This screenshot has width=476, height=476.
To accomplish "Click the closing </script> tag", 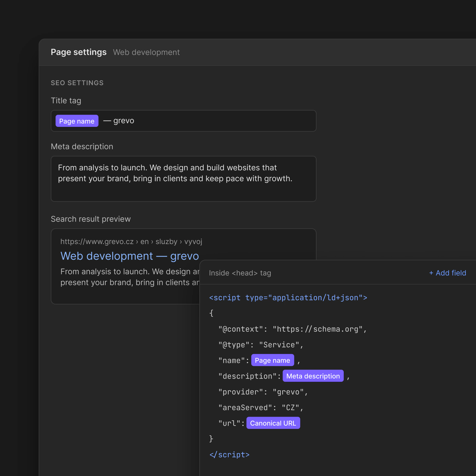I will (x=229, y=455).
